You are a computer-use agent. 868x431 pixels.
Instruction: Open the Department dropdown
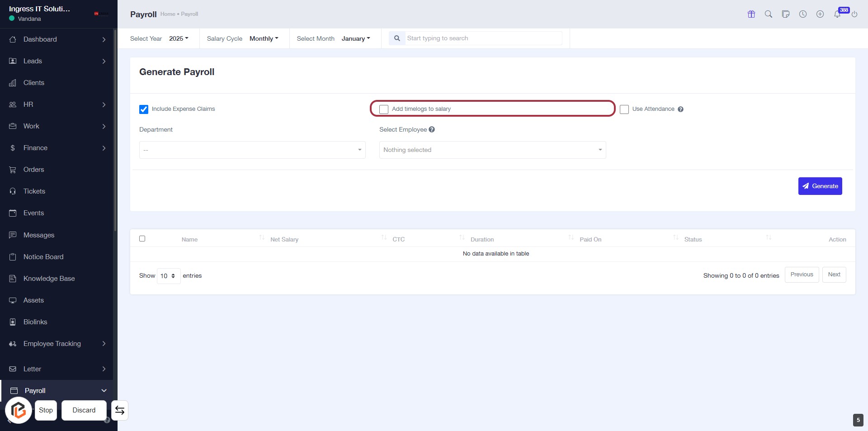click(x=252, y=150)
